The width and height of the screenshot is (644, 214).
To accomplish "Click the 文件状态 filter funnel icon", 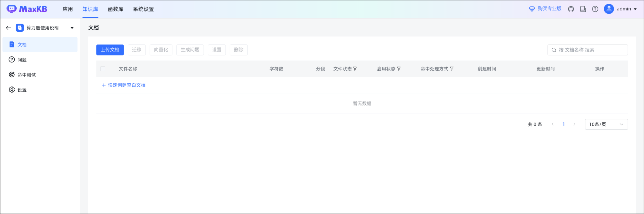I will [355, 69].
